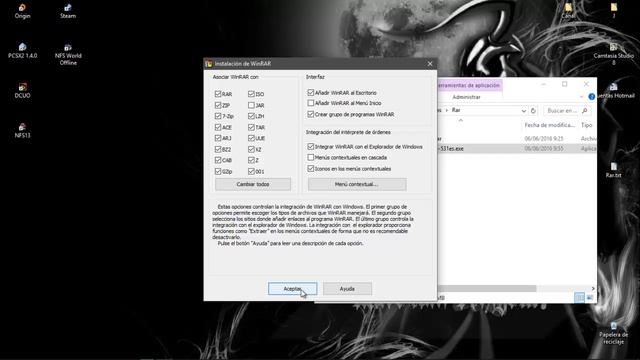Switch Explorer to large icons view
The width and height of the screenshot is (640, 360).
tap(590, 298)
